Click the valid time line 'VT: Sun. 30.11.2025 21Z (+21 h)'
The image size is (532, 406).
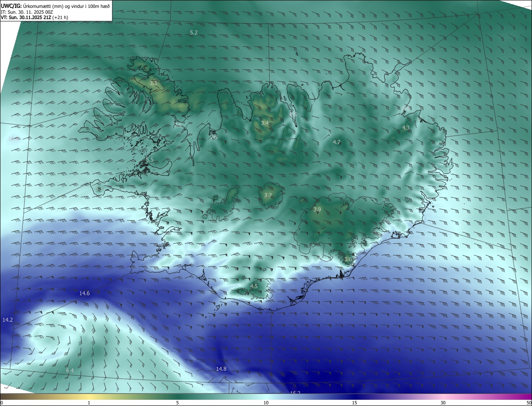point(34,18)
